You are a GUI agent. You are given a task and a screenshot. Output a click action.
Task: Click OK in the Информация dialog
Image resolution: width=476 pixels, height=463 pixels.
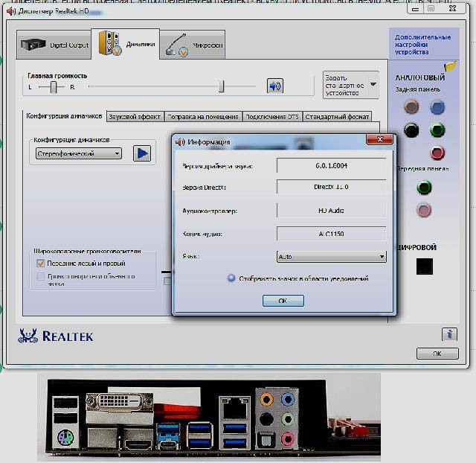click(283, 301)
